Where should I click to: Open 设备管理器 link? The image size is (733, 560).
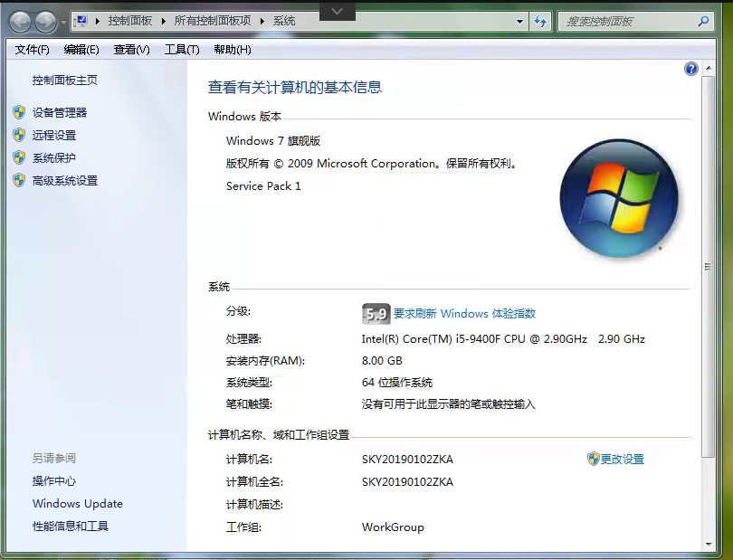click(x=60, y=113)
